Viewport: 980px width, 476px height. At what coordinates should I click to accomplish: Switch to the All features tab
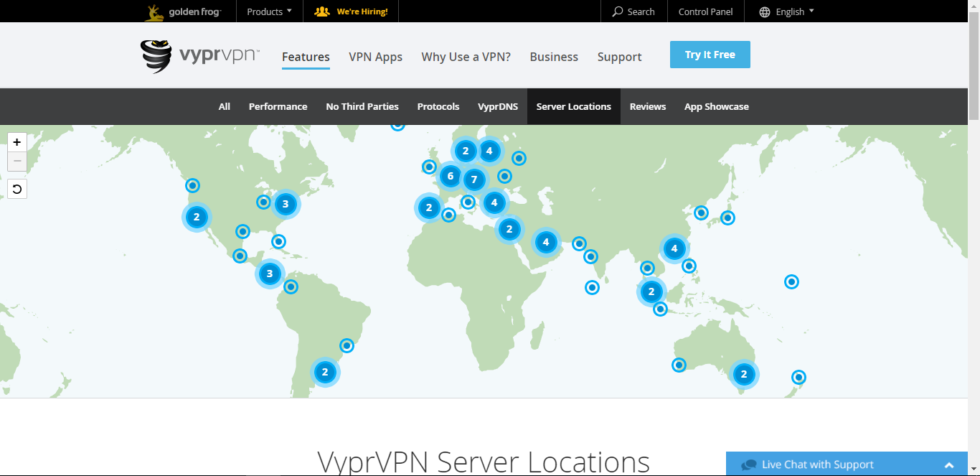(225, 106)
